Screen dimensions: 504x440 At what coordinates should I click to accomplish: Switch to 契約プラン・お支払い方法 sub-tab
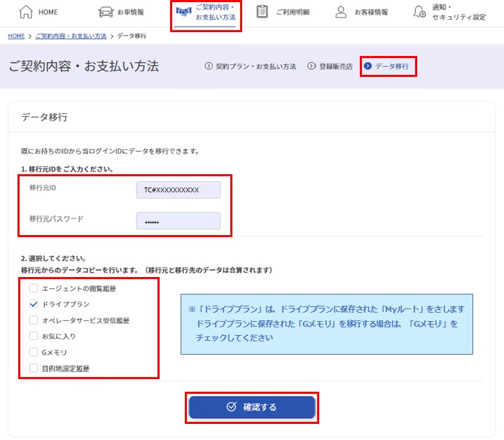click(x=251, y=66)
